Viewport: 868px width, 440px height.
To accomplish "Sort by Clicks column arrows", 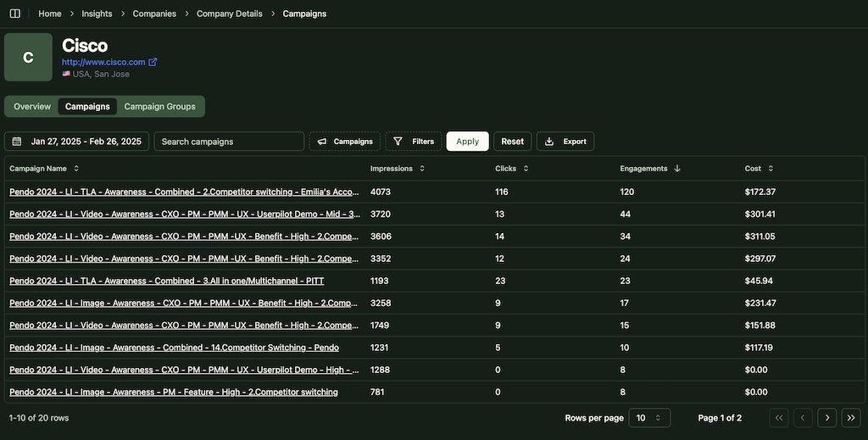I will click(x=526, y=168).
